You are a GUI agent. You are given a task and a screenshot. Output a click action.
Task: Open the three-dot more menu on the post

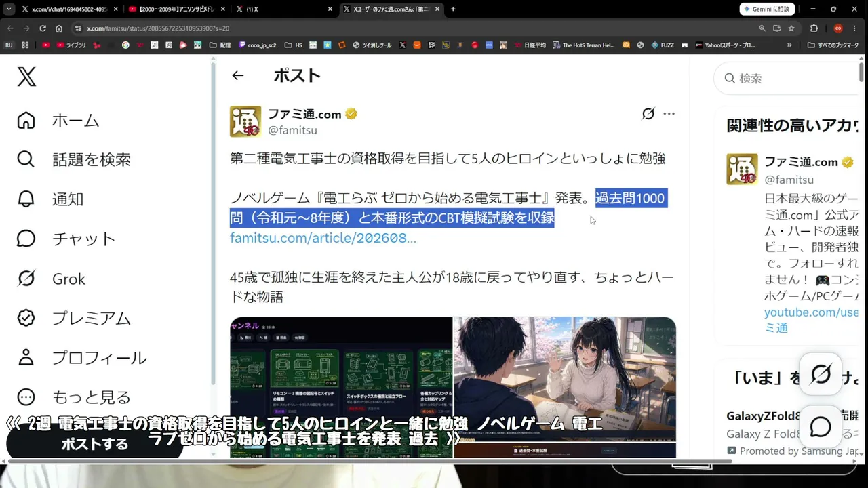click(x=669, y=114)
